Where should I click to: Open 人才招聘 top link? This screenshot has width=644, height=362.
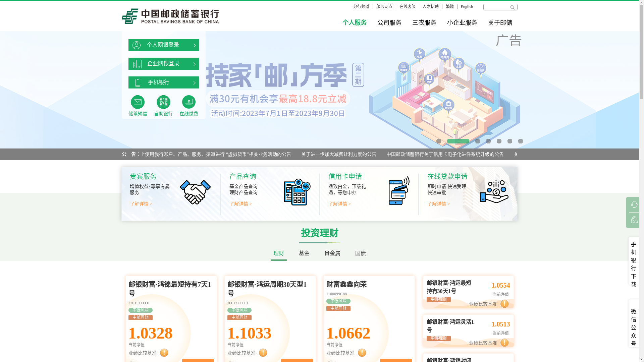click(x=431, y=7)
